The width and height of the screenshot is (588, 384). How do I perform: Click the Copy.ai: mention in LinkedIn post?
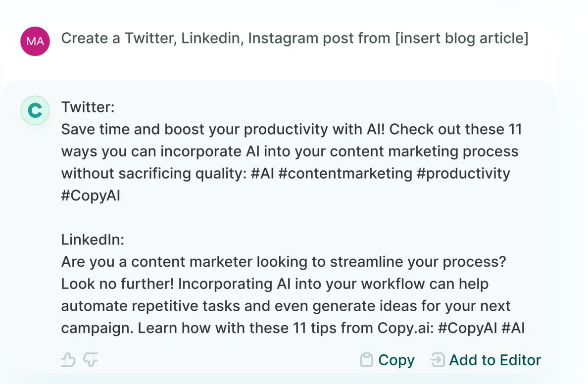pyautogui.click(x=405, y=328)
